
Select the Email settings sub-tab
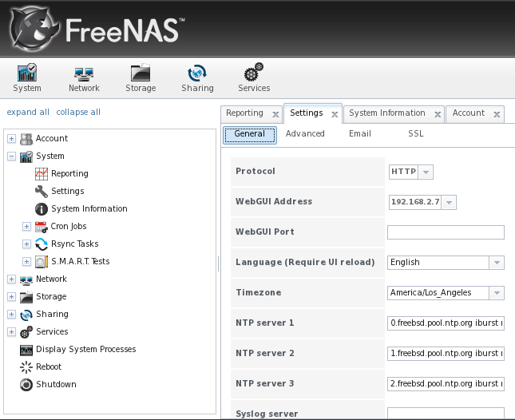coord(360,133)
